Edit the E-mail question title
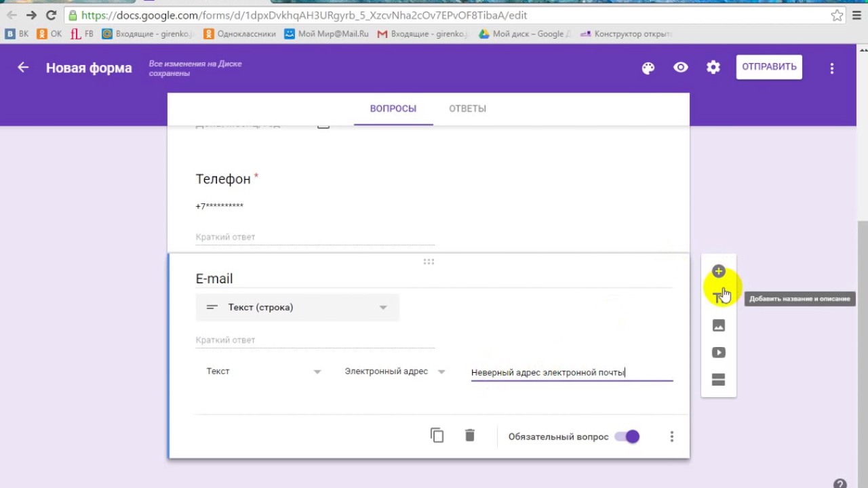This screenshot has width=868, height=488. click(x=434, y=279)
